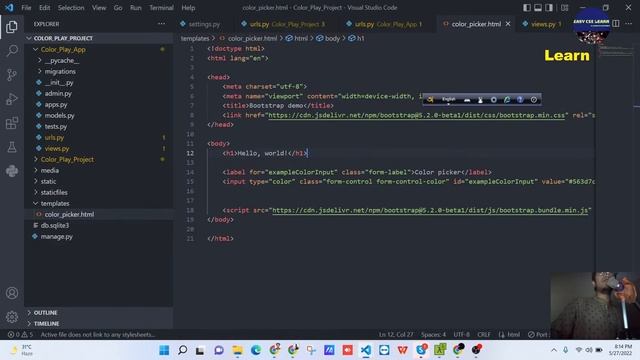The image size is (640, 360).
Task: Open the File menu
Action: pyautogui.click(x=26, y=8)
